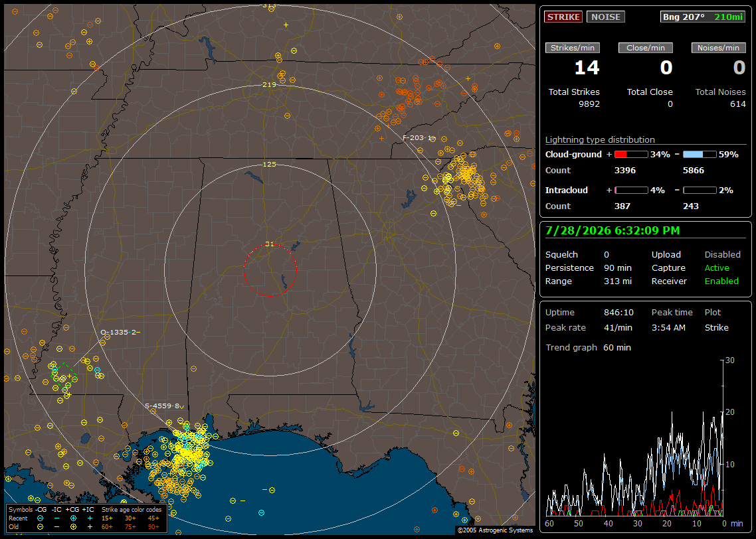Click the 125 mile range ring label
Viewport: 756px width, 539px height.
pyautogui.click(x=270, y=164)
